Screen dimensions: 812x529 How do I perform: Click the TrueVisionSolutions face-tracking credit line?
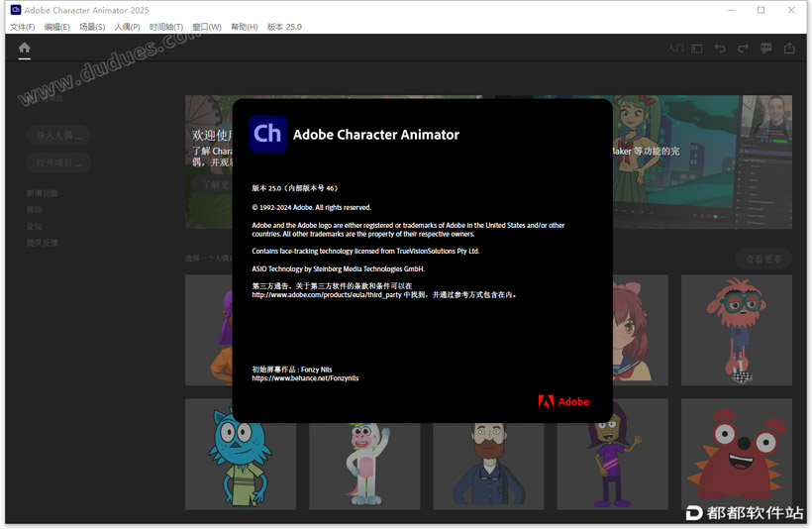point(365,252)
